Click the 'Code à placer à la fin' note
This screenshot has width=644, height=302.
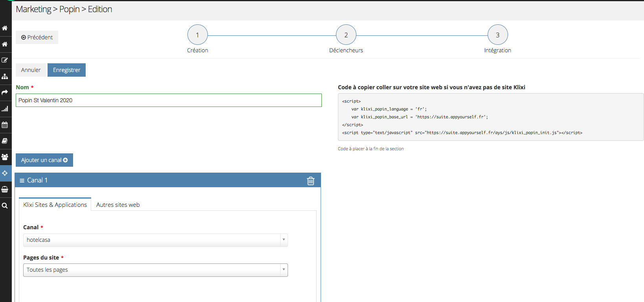(371, 149)
